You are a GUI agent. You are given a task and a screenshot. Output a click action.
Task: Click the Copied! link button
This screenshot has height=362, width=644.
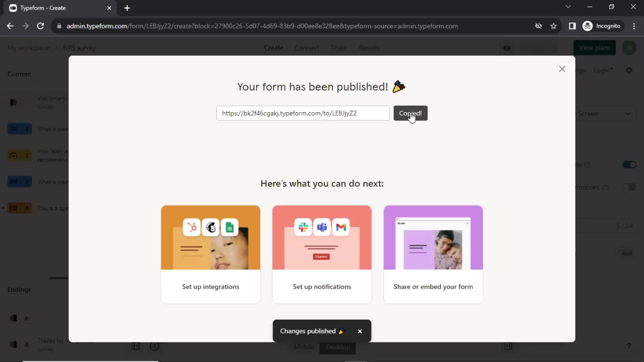pyautogui.click(x=410, y=113)
